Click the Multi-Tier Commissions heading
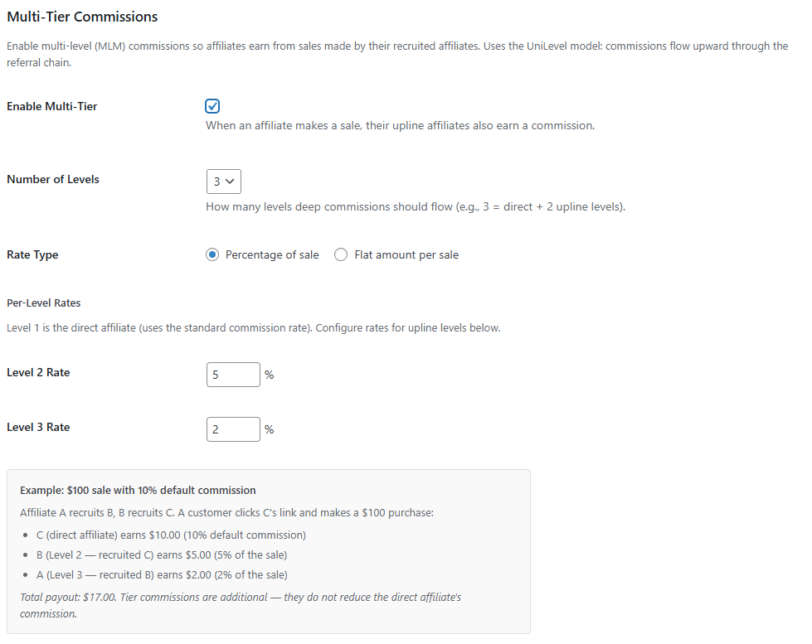The image size is (812, 644). pos(82,16)
